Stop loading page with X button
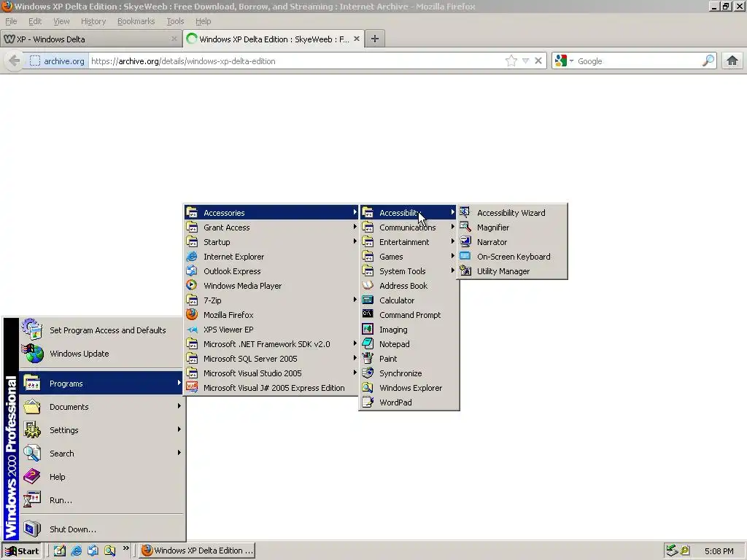This screenshot has height=560, width=747. pyautogui.click(x=538, y=61)
